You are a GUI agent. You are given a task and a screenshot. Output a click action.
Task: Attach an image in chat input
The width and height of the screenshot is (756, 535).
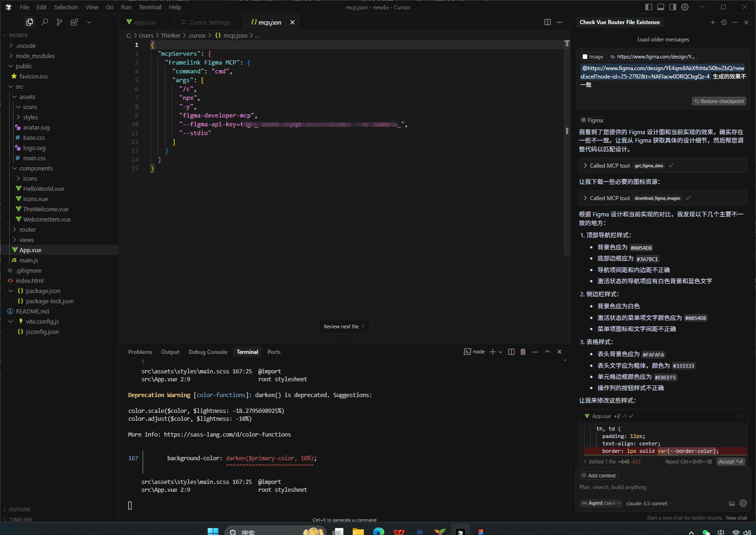tap(732, 503)
